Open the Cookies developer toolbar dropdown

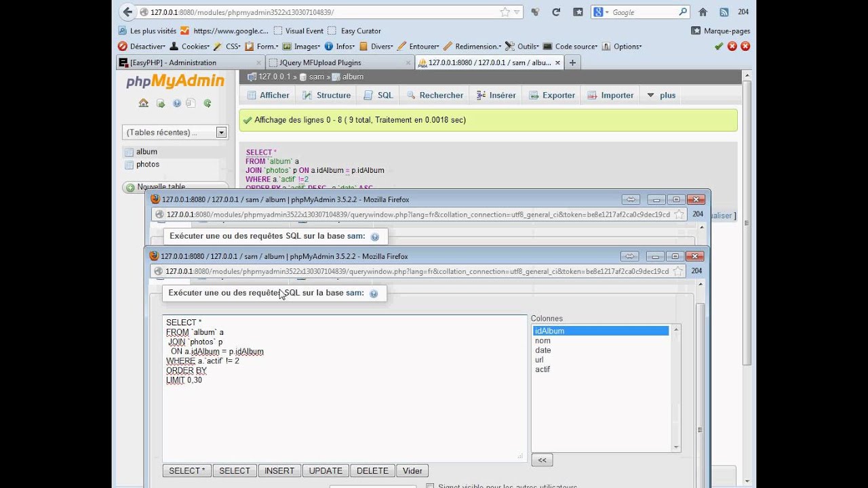pyautogui.click(x=189, y=46)
